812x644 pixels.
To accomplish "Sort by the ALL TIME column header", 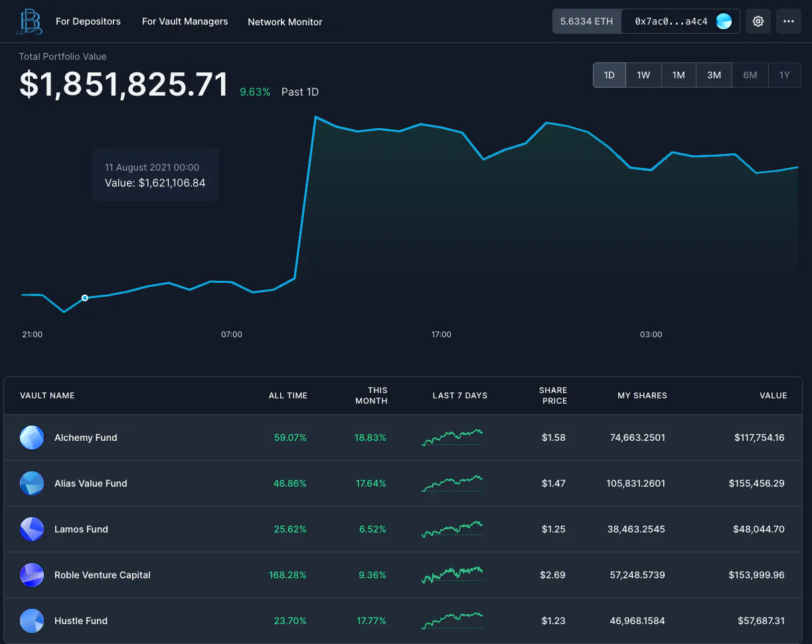I will (x=287, y=396).
